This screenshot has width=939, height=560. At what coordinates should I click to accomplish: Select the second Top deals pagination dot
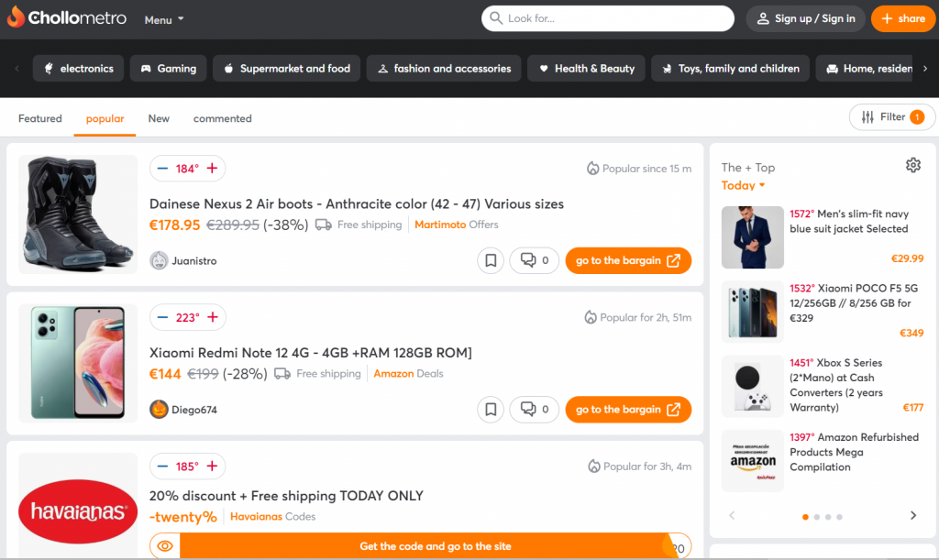coord(817,517)
